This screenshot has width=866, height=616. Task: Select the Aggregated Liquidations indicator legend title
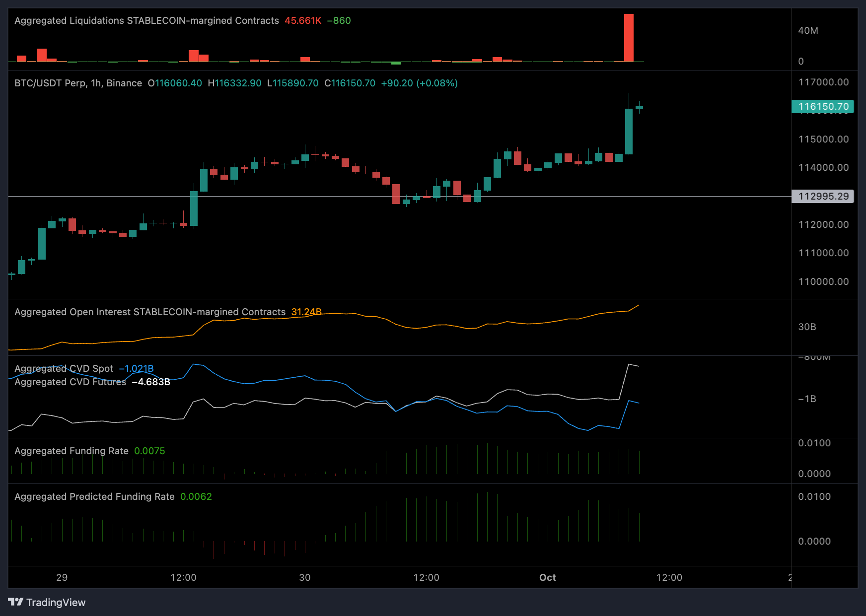click(x=146, y=20)
